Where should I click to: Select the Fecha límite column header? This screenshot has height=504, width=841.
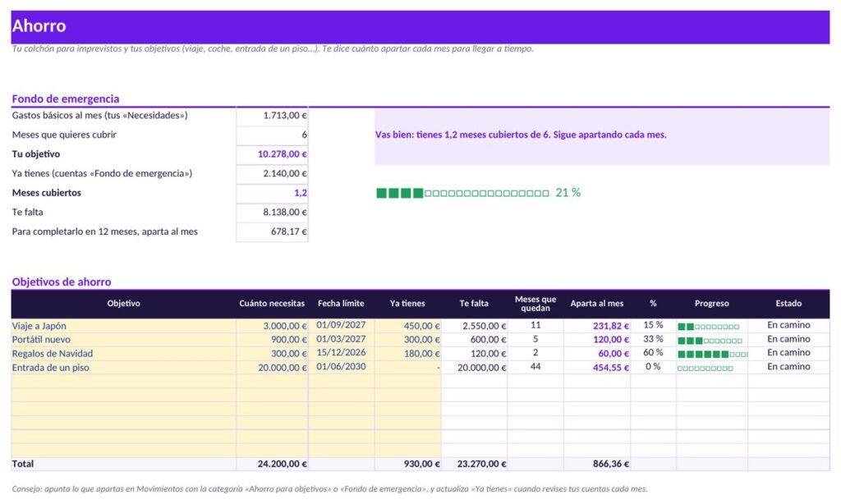pos(341,304)
